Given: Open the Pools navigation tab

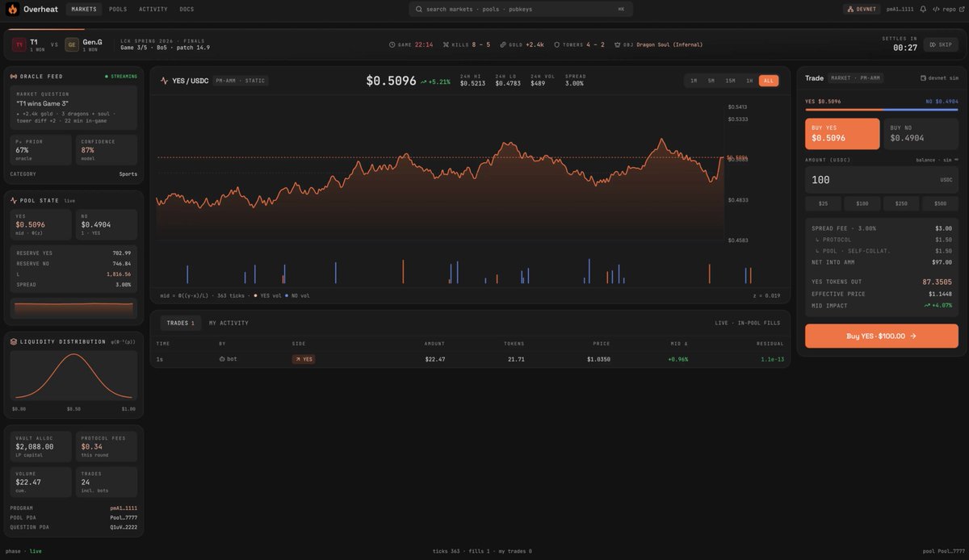Looking at the screenshot, I should (118, 9).
